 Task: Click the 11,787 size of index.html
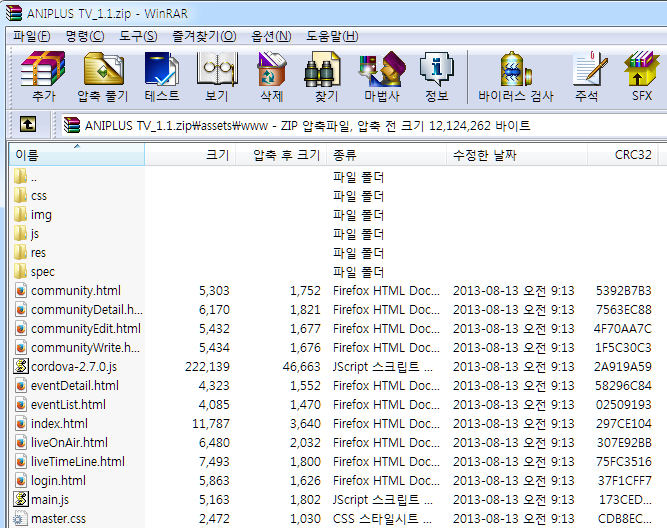[211, 423]
